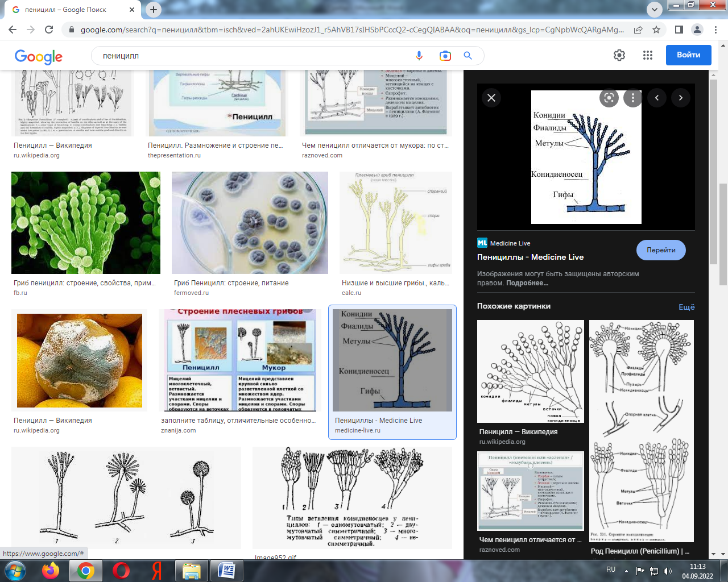Click the scrollbar down arrow
This screenshot has width=728, height=582.
click(x=723, y=554)
